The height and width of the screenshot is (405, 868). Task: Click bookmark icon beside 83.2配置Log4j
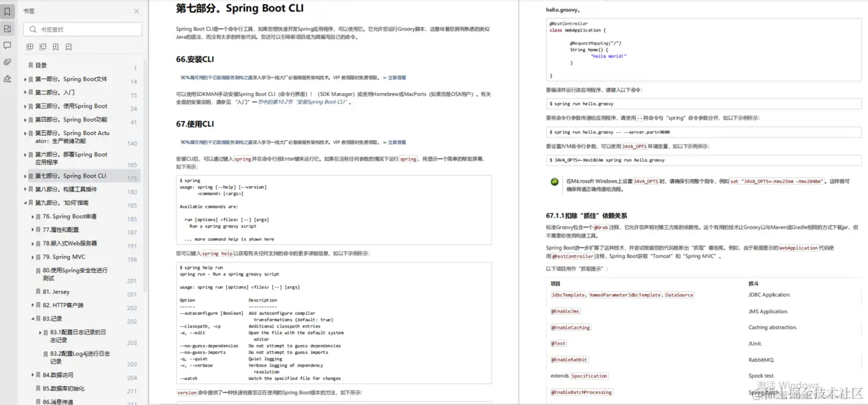tap(45, 354)
